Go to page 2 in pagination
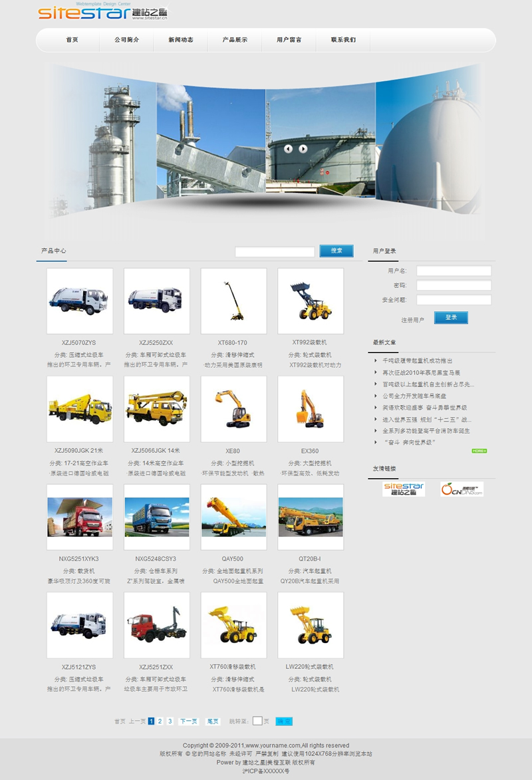This screenshot has height=780, width=532. click(x=160, y=721)
